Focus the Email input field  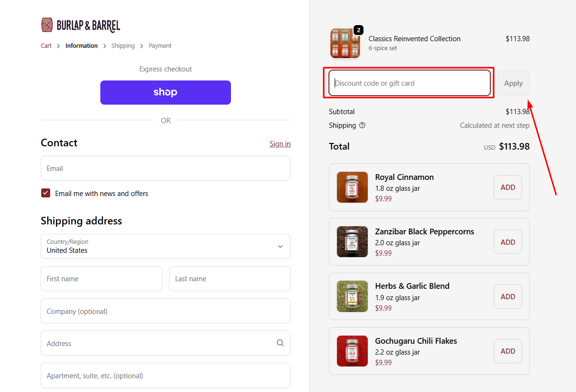click(x=166, y=168)
